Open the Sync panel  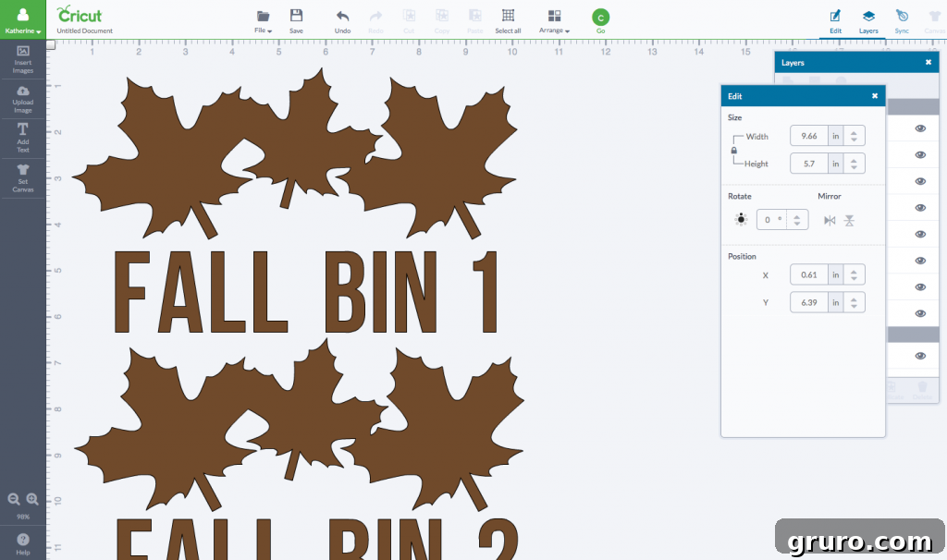click(902, 20)
